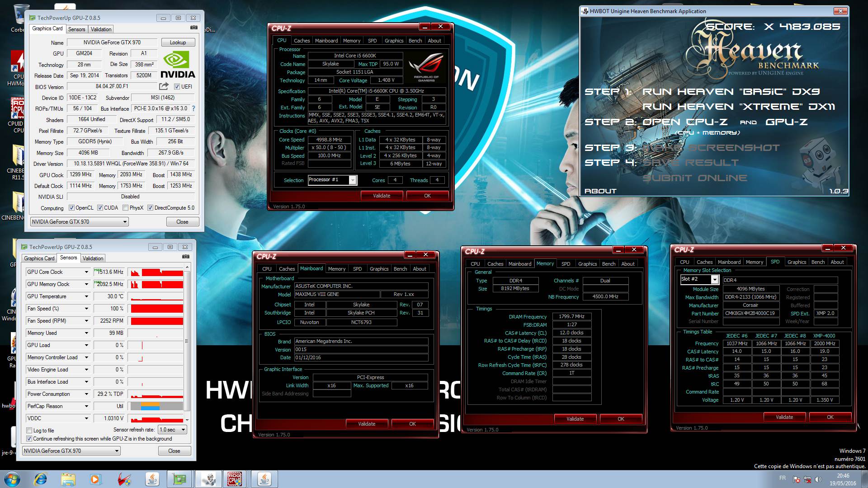Open the Windows Start menu orb
Screen dimensions: 868x488
point(12,479)
